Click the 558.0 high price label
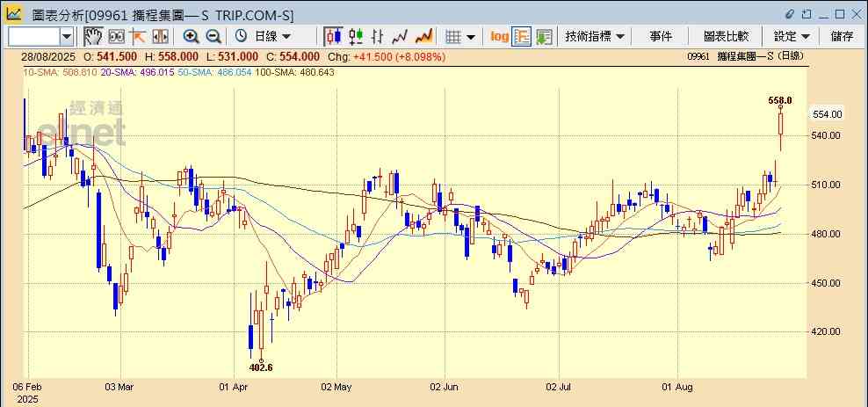The height and width of the screenshot is (407, 868). point(780,100)
